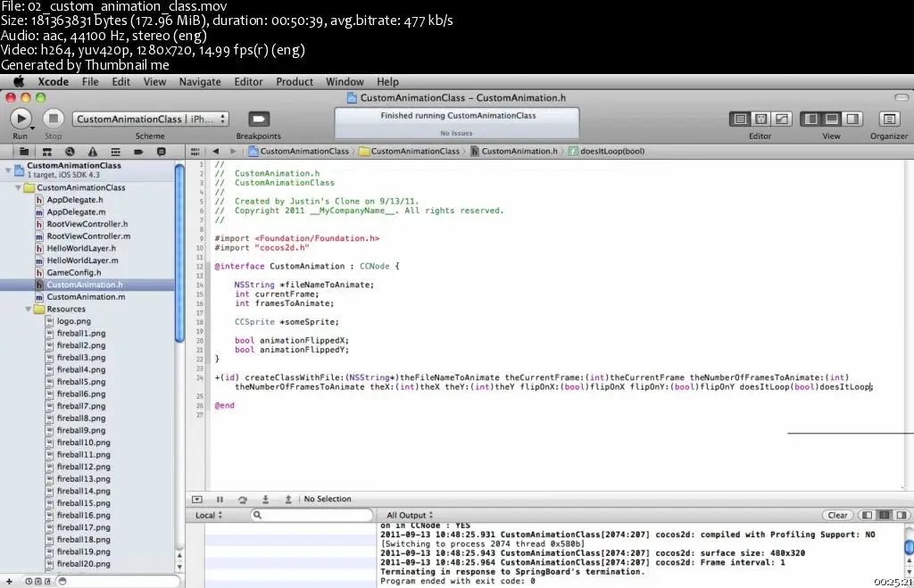Viewport: 914px width, 588px height.
Task: Click the Step Into debug button
Action: pyautogui.click(x=265, y=500)
